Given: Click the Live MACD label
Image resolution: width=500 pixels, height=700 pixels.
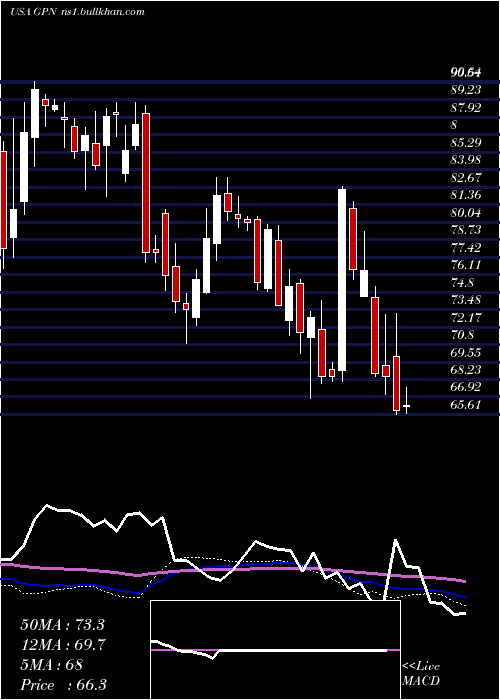Looking at the screenshot, I should pyautogui.click(x=421, y=673).
